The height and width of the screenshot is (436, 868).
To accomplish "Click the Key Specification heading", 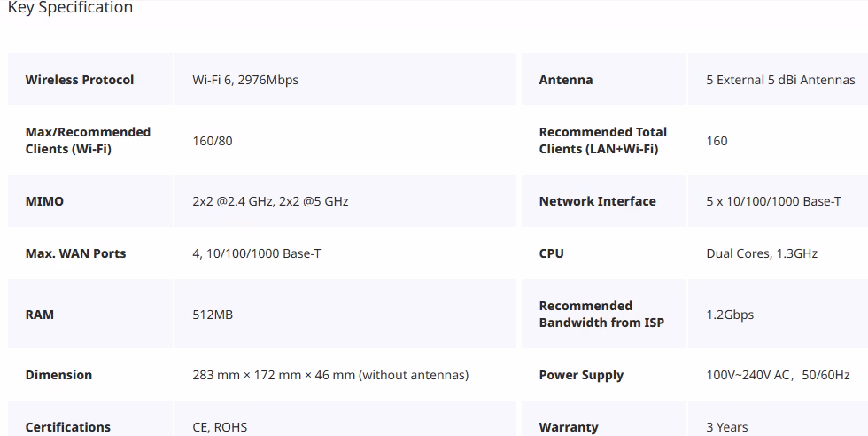I will [x=70, y=7].
